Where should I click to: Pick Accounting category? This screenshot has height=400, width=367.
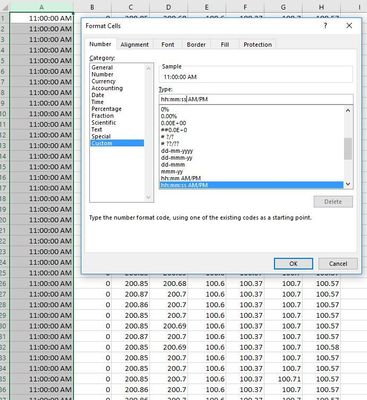point(117,88)
